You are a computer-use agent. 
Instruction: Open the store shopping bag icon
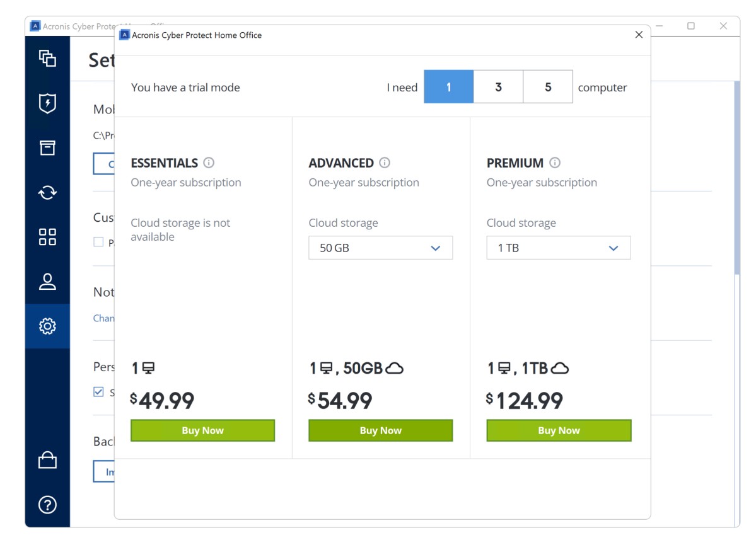[x=47, y=460]
